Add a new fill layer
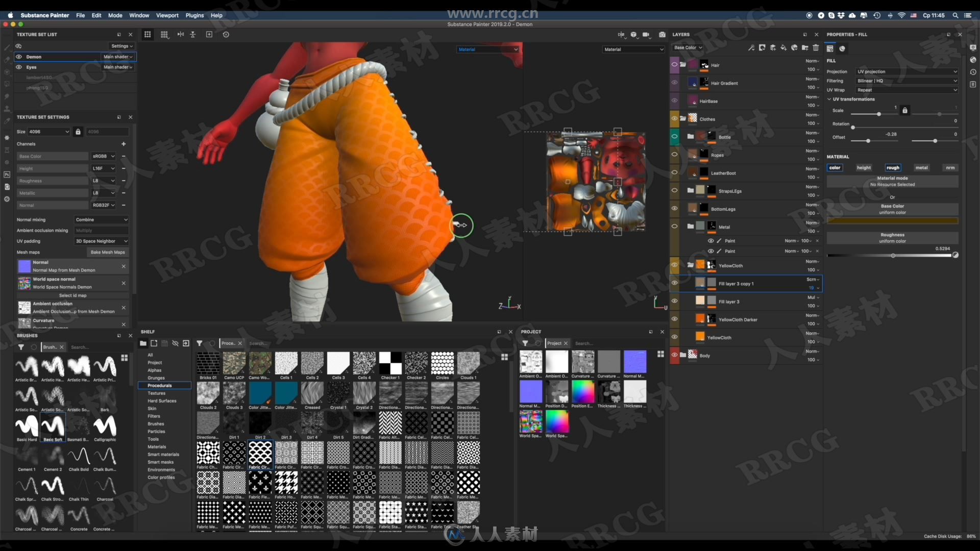Screen dimensions: 980x551 click(783, 47)
